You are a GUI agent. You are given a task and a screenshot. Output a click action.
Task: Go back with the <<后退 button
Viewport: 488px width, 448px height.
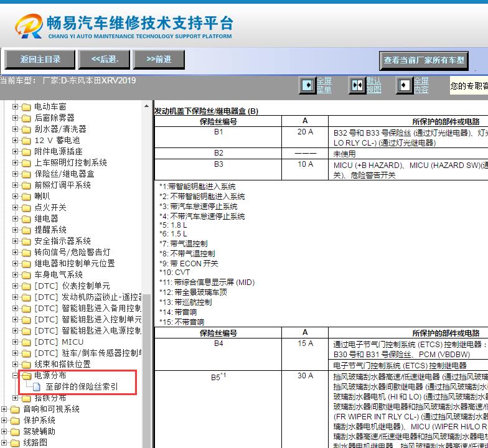(104, 60)
